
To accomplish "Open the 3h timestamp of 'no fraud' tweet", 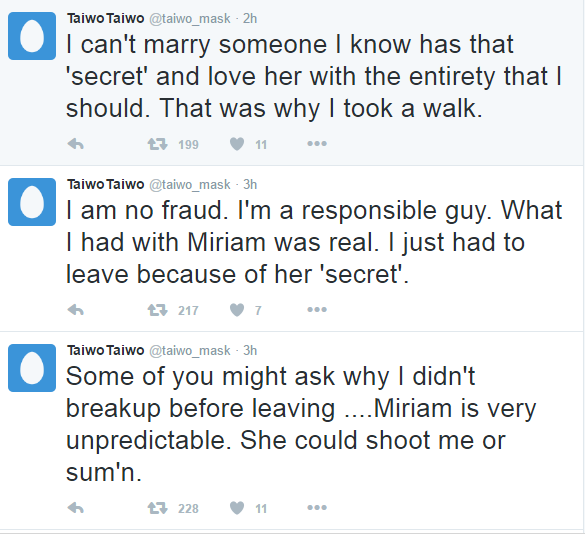I will 250,184.
